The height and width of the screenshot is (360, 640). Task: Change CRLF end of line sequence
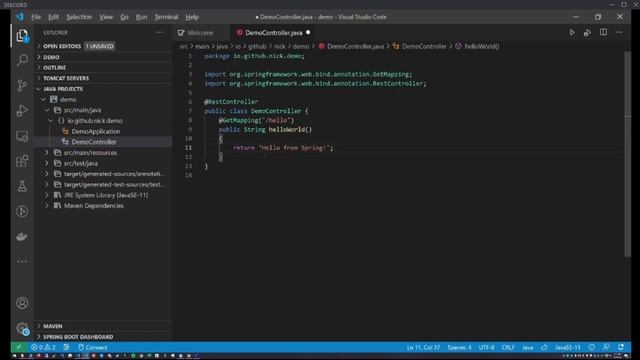(508, 347)
